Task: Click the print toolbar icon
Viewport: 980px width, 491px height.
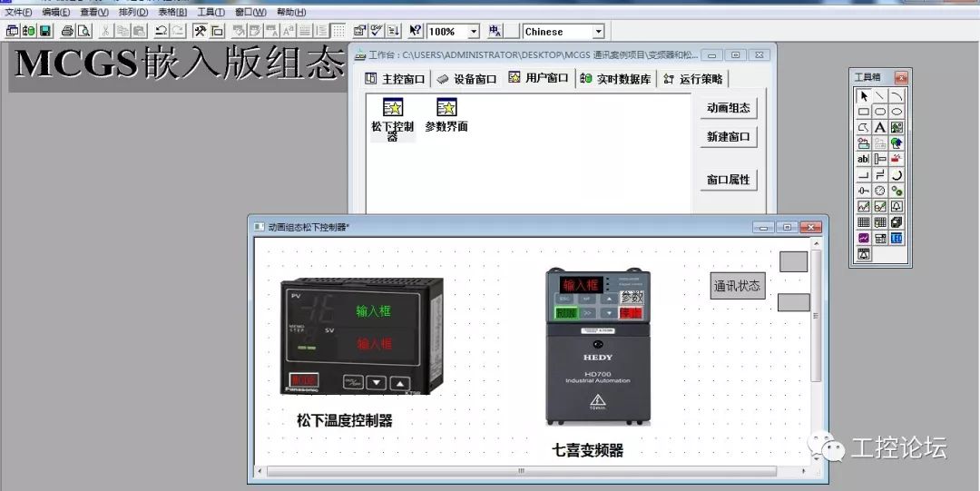Action: tap(67, 31)
